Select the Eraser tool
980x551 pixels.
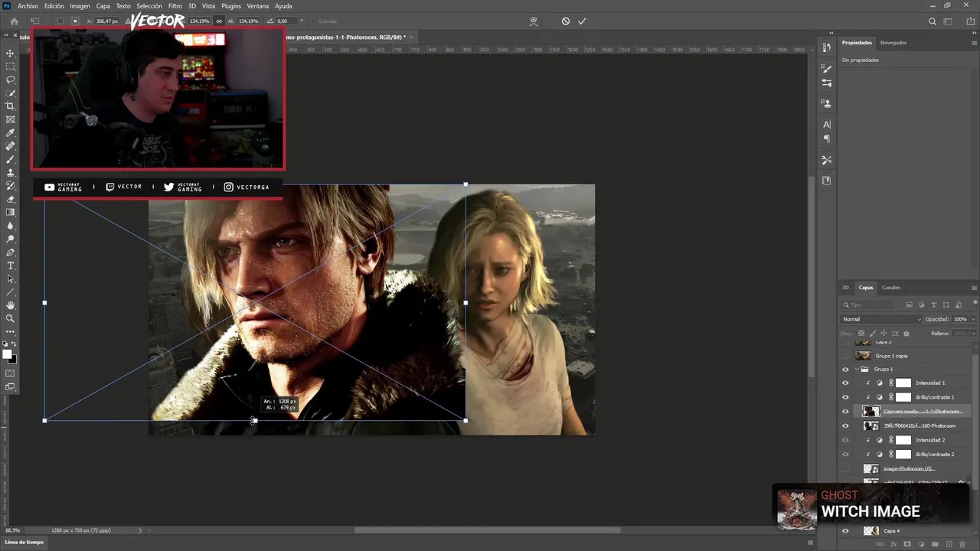pyautogui.click(x=11, y=199)
